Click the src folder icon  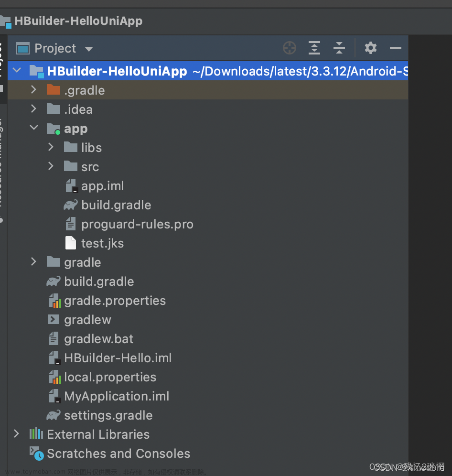(x=71, y=166)
